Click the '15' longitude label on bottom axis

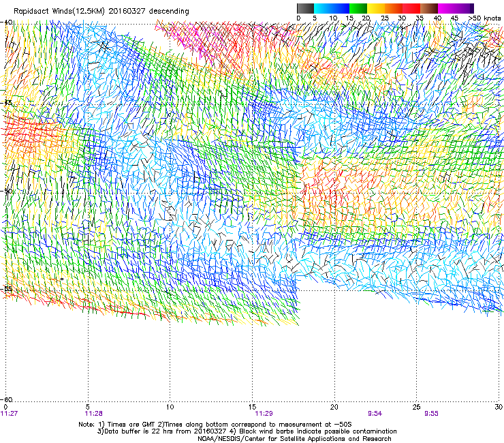click(x=252, y=407)
